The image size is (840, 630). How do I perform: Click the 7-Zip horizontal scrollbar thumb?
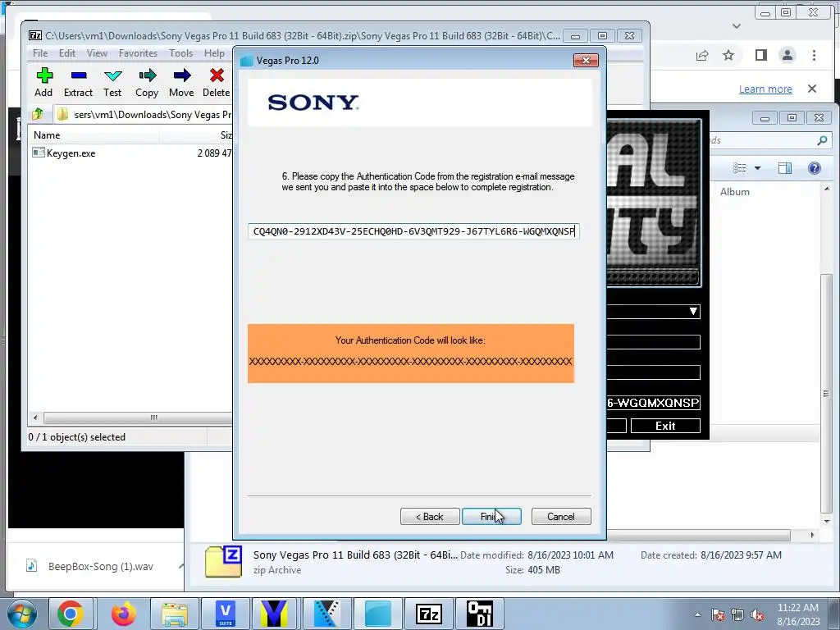pyautogui.click(x=153, y=418)
